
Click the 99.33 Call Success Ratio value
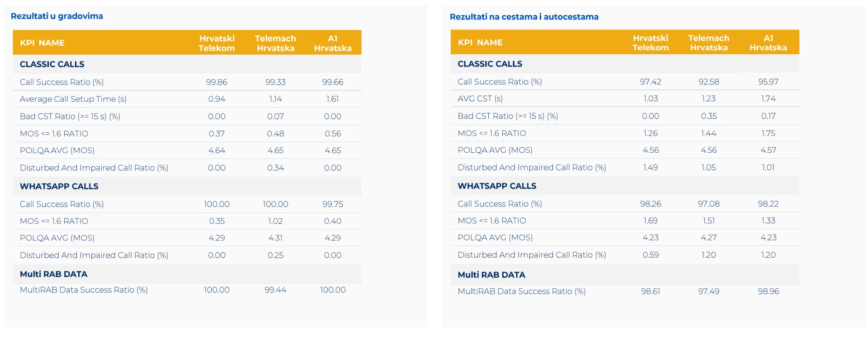275,82
